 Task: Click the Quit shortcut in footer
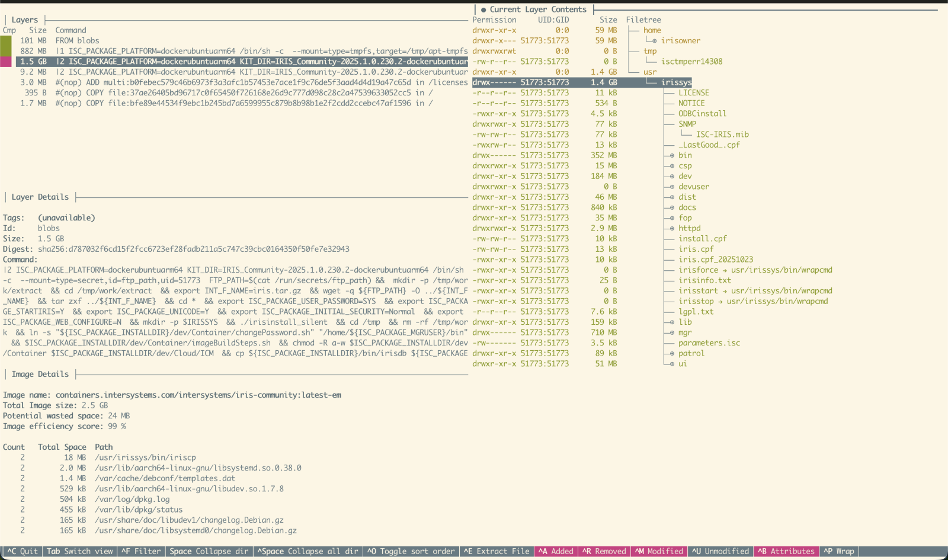click(22, 551)
